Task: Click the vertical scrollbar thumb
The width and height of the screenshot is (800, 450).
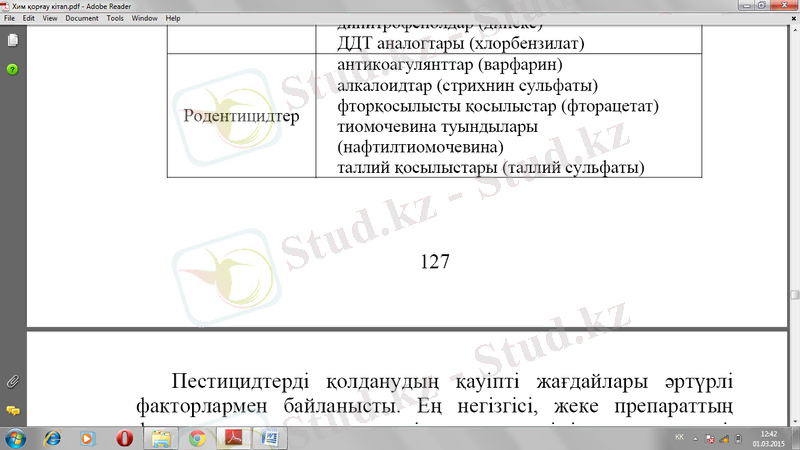Action: pos(794,295)
